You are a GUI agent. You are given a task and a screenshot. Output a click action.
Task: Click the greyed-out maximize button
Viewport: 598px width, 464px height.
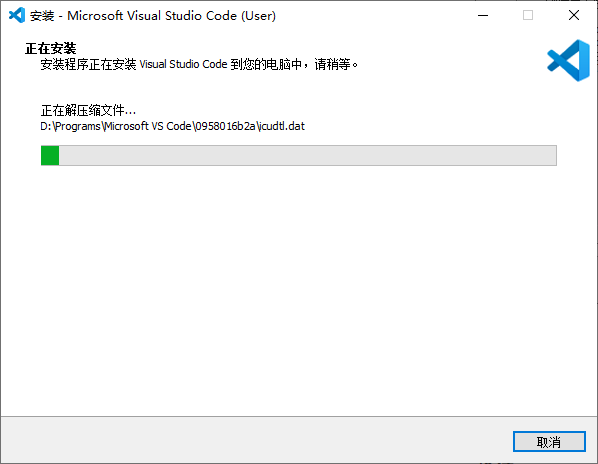(528, 16)
